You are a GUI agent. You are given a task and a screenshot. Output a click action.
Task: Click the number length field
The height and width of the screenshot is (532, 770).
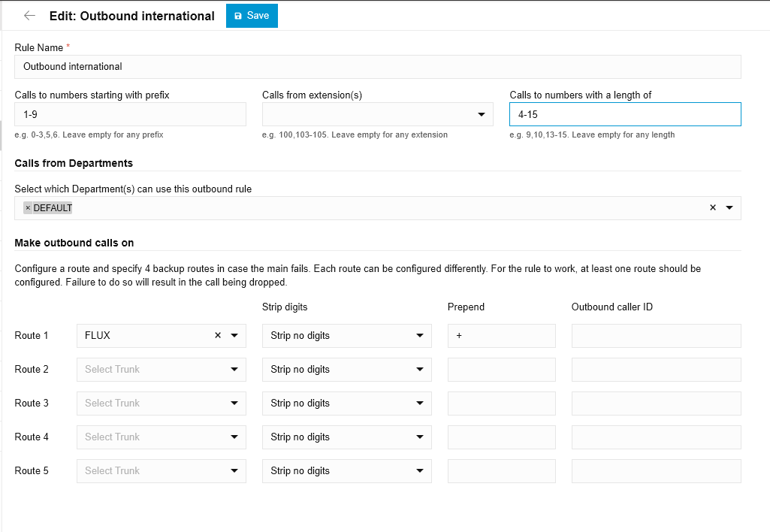pos(624,114)
